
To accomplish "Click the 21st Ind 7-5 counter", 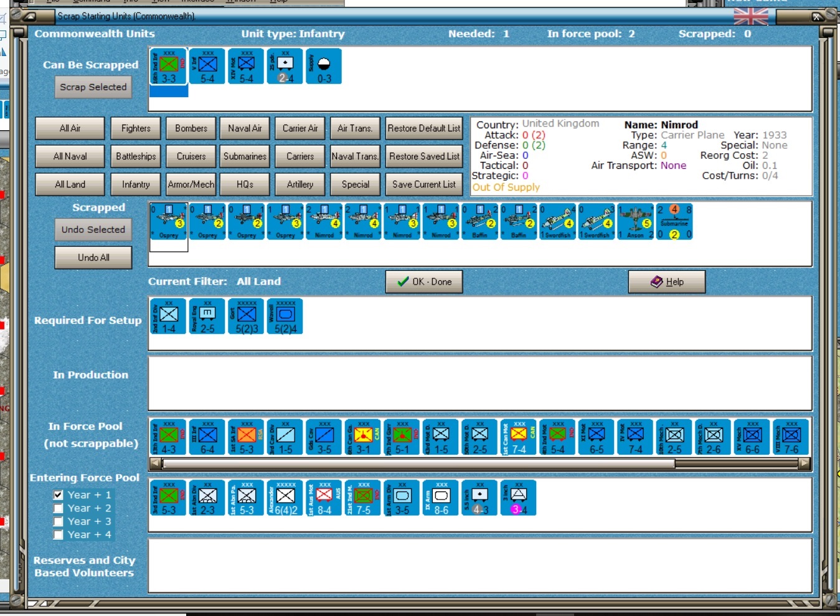I will (363, 498).
